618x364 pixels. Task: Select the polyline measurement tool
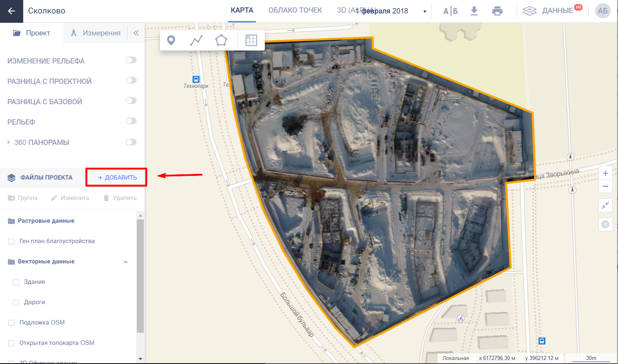tap(196, 40)
